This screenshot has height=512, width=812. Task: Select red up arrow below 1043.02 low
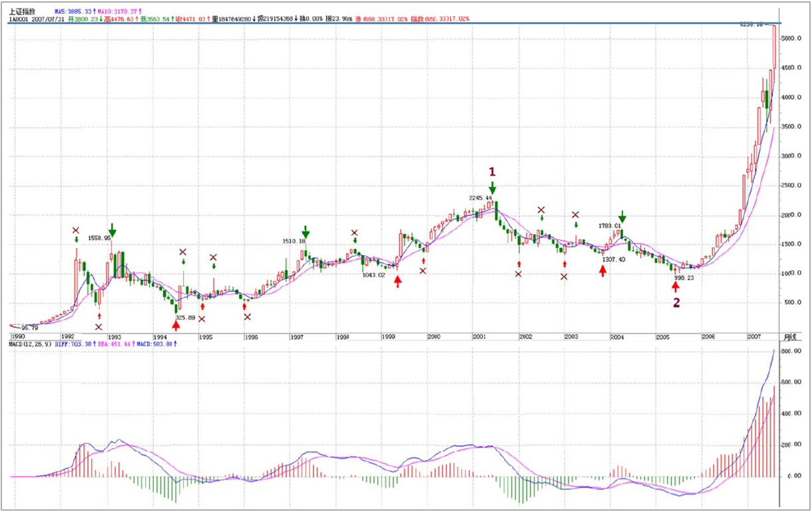(x=398, y=282)
